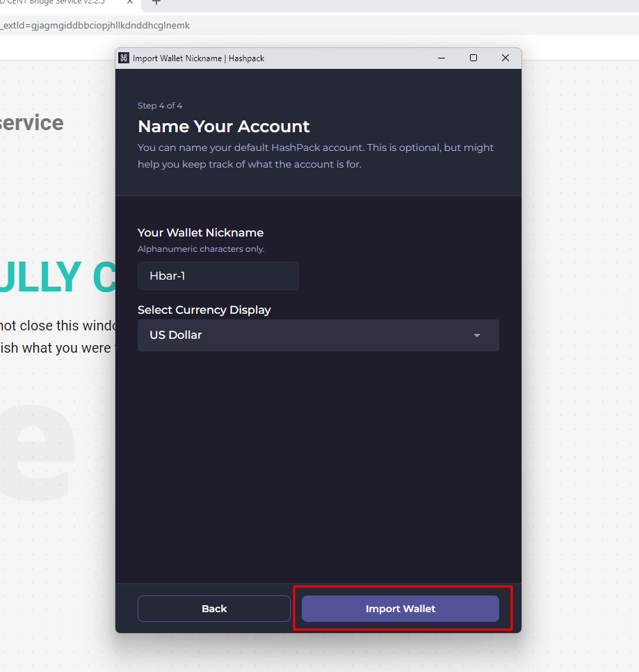The width and height of the screenshot is (639, 672).
Task: Click the Hashpack extension icon next to the window title
Action: [x=123, y=58]
